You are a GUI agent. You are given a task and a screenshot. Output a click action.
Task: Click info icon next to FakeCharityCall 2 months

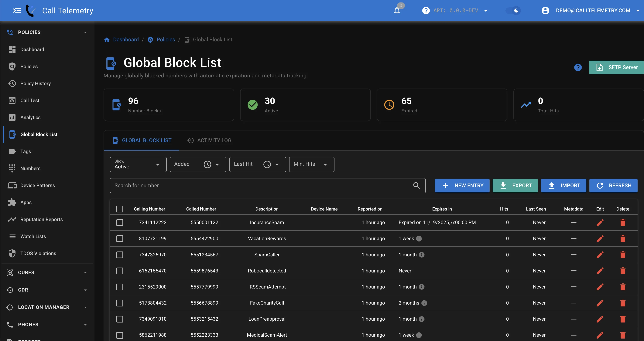(424, 303)
